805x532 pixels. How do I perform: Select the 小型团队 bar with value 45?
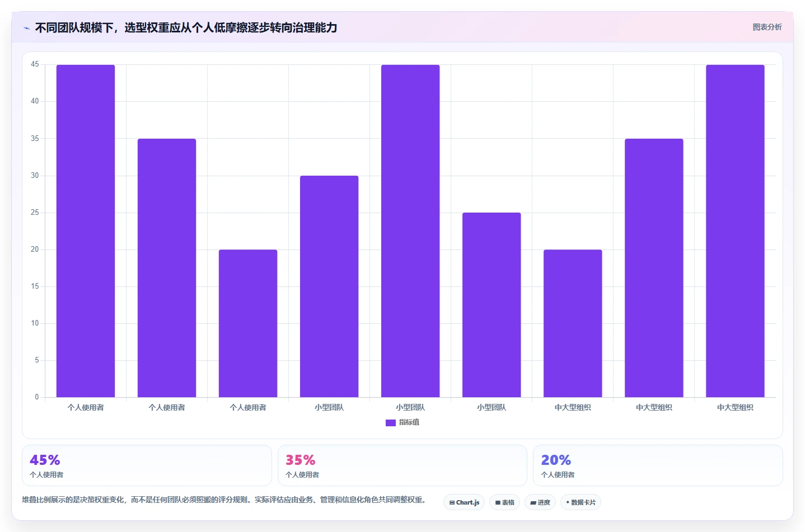[410, 231]
